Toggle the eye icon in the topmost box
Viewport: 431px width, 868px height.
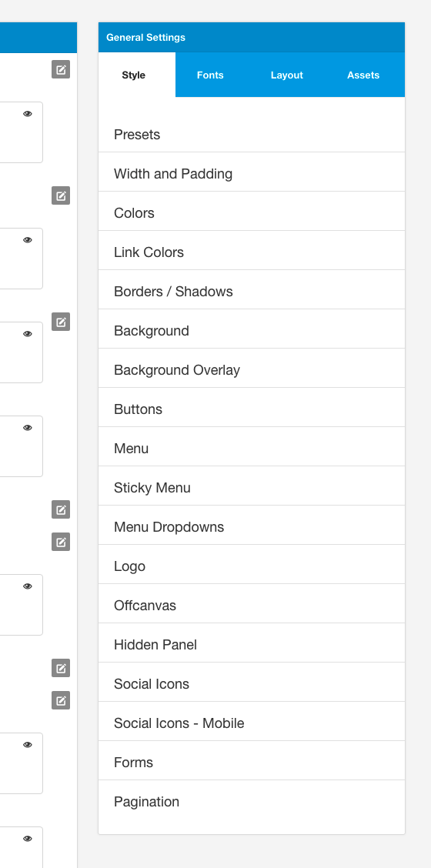[28, 113]
